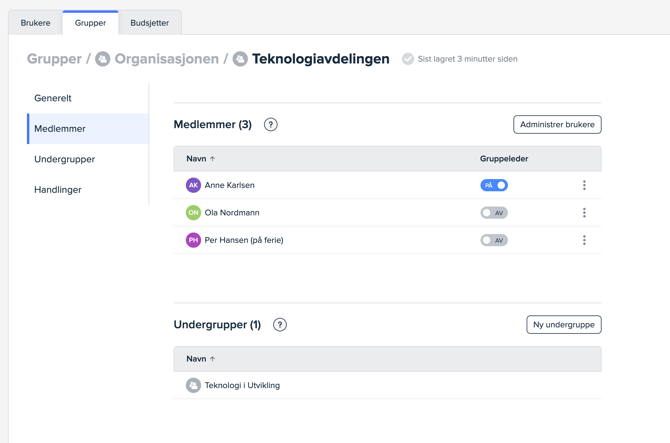Screen dimensions: 670x443
Task: Open more options menu for Per Hansen
Action: (584, 240)
